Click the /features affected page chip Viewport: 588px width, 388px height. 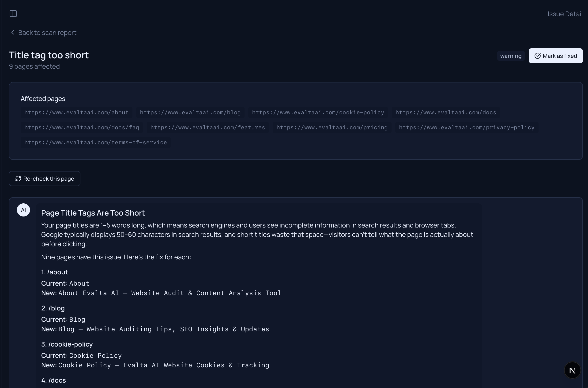[x=207, y=127]
